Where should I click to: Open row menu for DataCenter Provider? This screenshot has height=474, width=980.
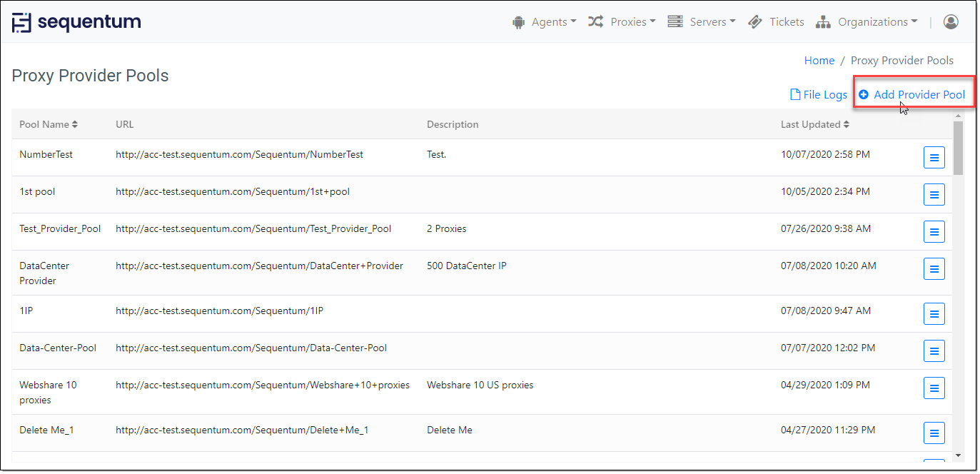(934, 269)
